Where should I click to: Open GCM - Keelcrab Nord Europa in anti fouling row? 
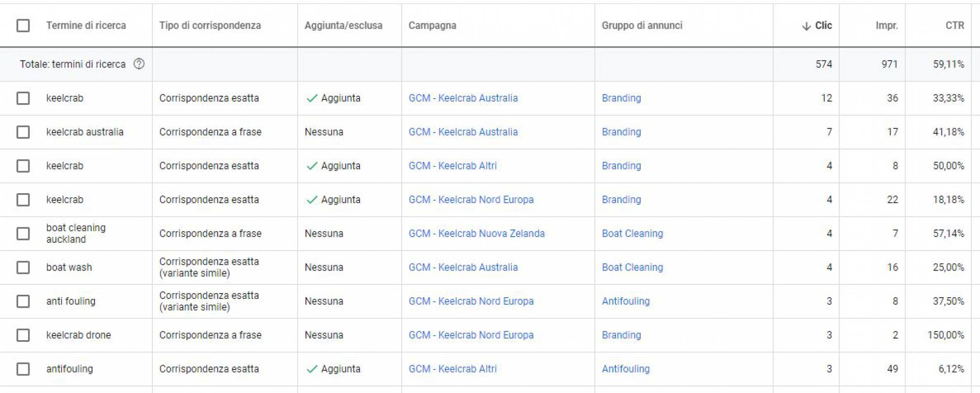tap(471, 301)
